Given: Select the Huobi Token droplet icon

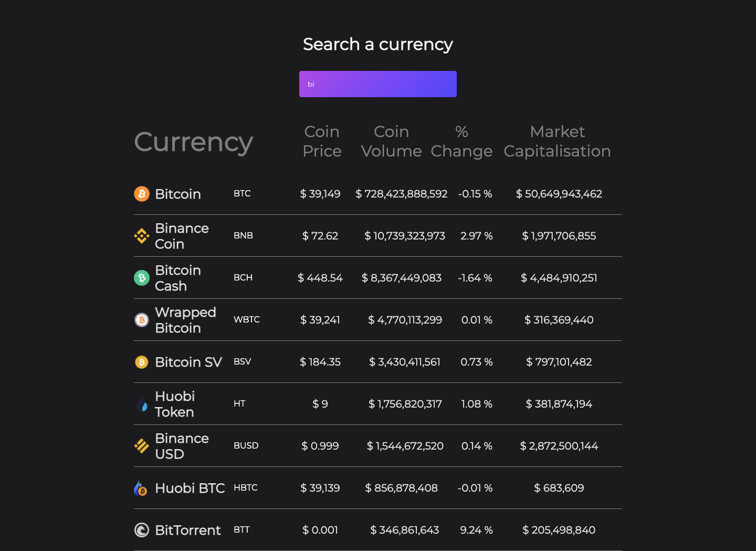Looking at the screenshot, I should 141,403.
